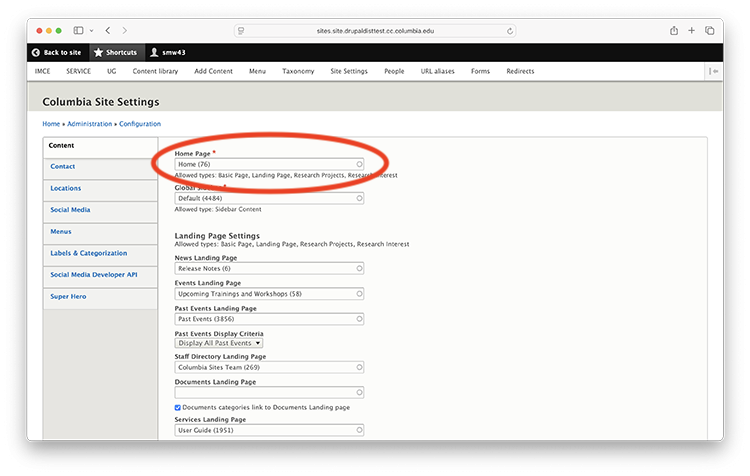This screenshot has width=750, height=476.
Task: Click the Documents Landing Page autocomplete circle
Action: point(359,393)
